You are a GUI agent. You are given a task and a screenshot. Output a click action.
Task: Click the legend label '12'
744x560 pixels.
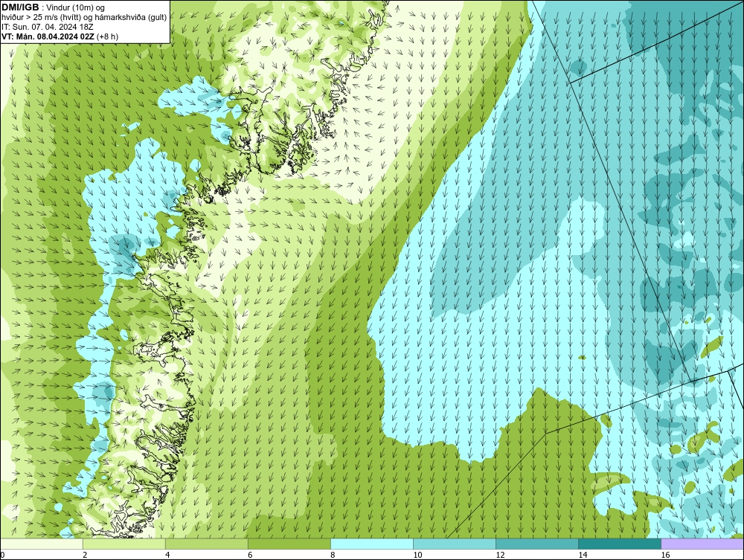[500, 555]
